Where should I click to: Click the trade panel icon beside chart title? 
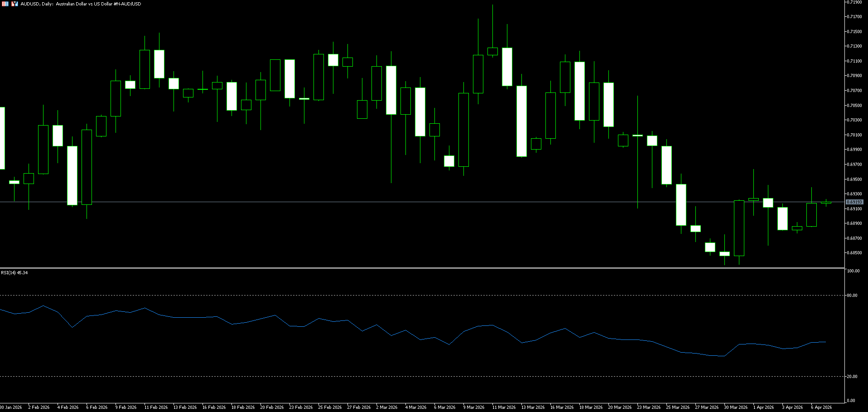coord(14,4)
